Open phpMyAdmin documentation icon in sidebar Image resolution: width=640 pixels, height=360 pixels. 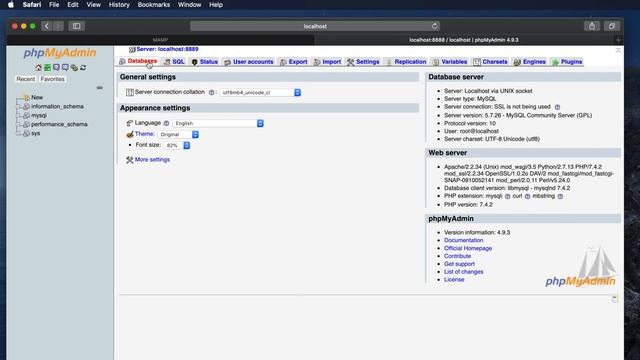pos(56,68)
